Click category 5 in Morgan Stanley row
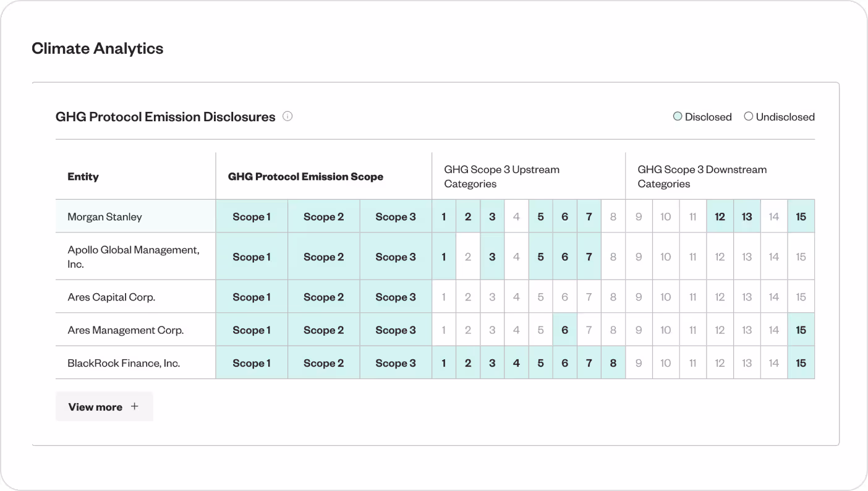Viewport: 868px width, 491px height. (x=540, y=216)
